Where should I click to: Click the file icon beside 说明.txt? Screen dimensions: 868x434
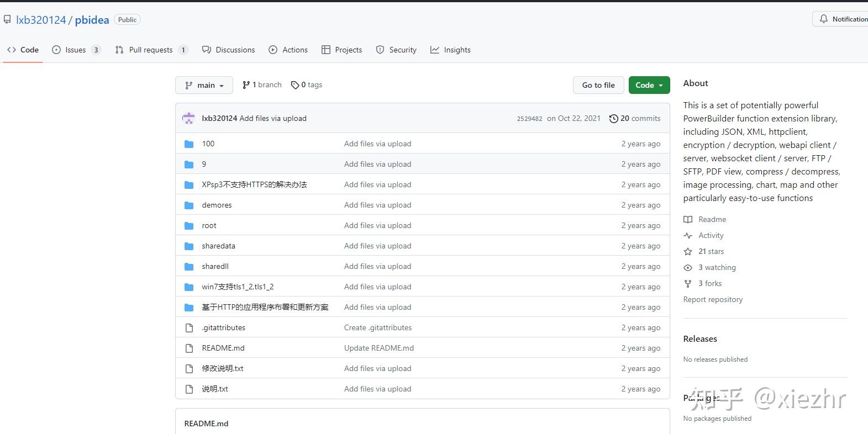(x=189, y=389)
